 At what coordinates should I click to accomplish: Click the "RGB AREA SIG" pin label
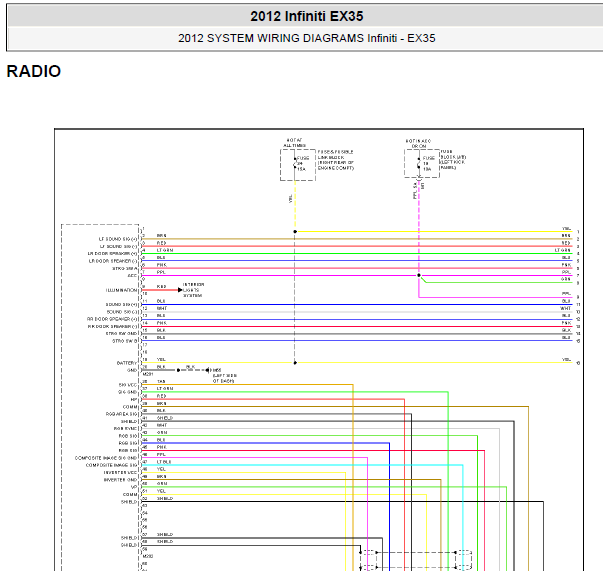[122, 414]
